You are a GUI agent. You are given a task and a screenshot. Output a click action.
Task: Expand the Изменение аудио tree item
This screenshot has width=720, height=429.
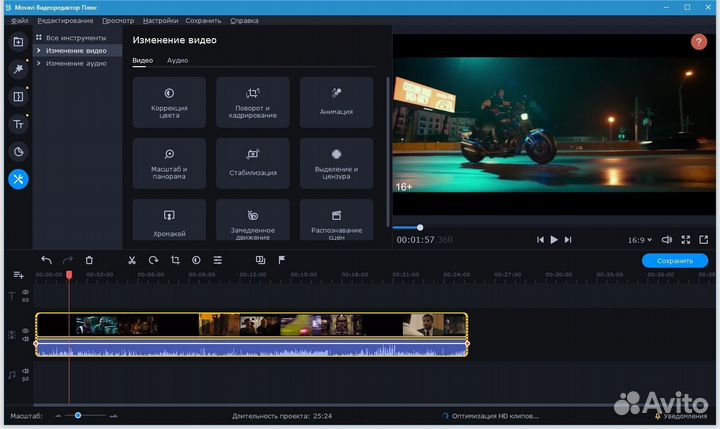(x=38, y=63)
